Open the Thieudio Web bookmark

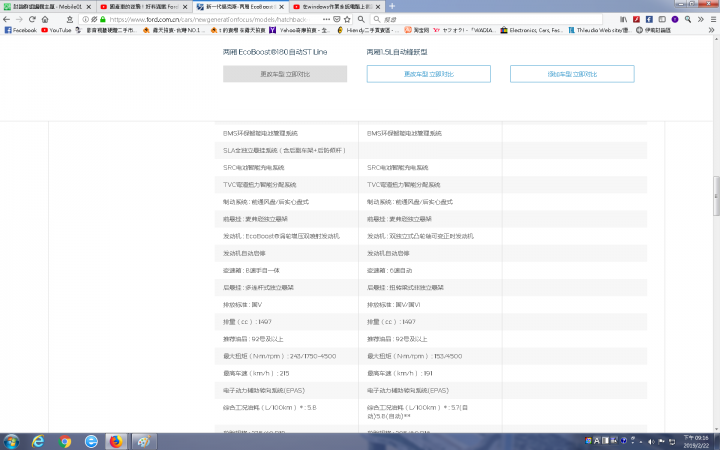(x=600, y=30)
